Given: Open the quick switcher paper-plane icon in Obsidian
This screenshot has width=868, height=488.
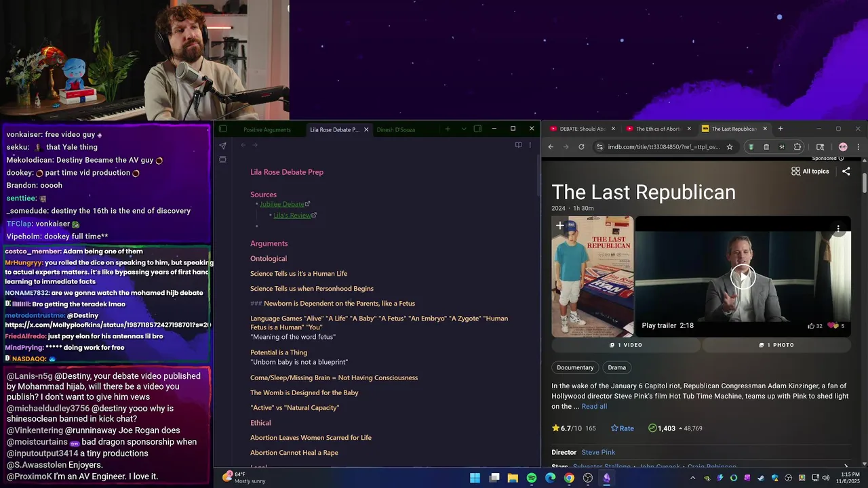Looking at the screenshot, I should 222,146.
